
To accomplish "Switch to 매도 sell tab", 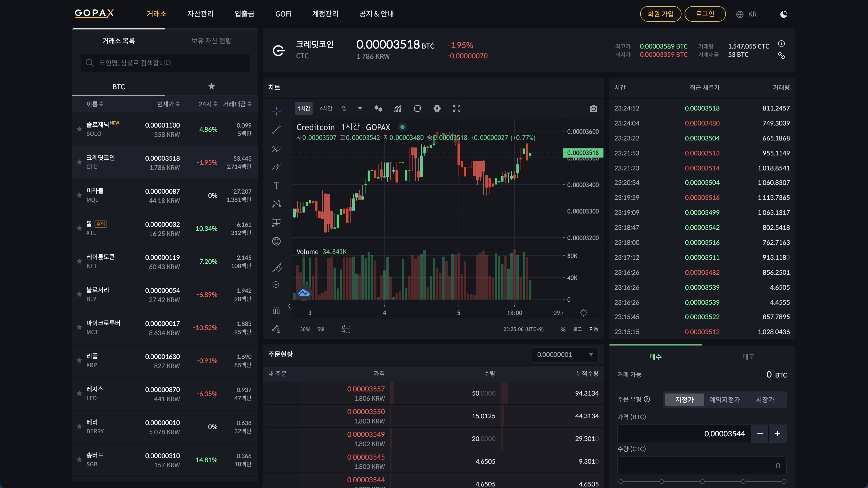I will click(748, 357).
